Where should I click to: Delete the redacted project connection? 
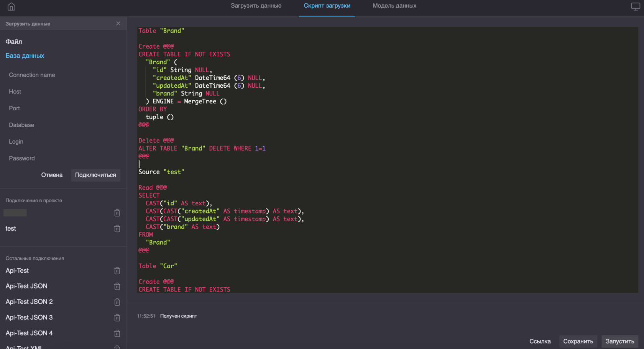pos(117,213)
